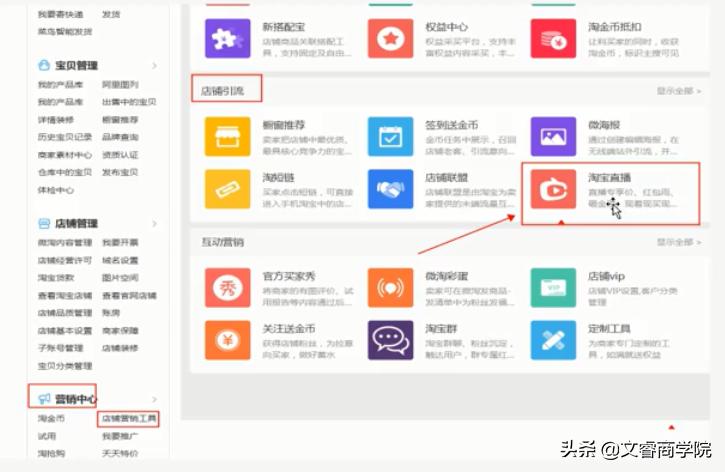Click 店铺基本设置 in the sidebar
Viewport: 725px width, 472px height.
(65, 331)
